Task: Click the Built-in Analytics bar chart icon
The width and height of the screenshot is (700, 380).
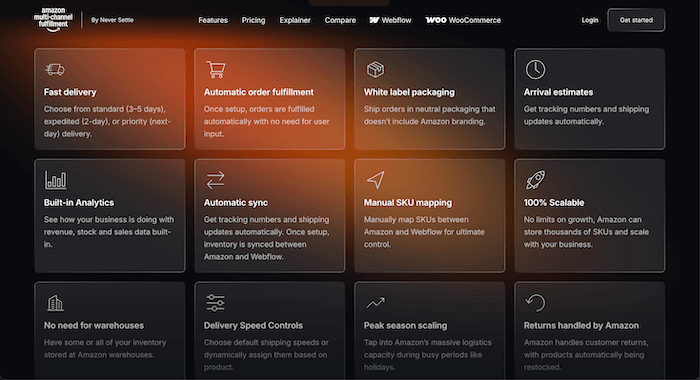Action: click(x=55, y=180)
